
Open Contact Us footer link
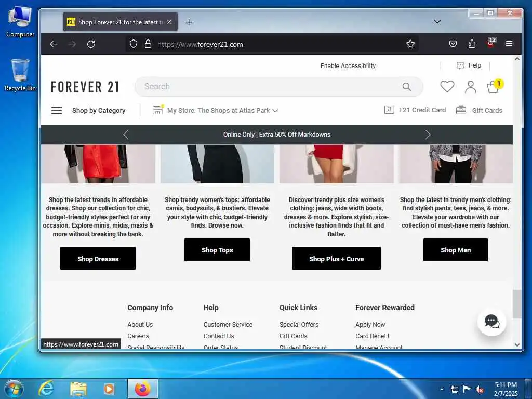(219, 336)
